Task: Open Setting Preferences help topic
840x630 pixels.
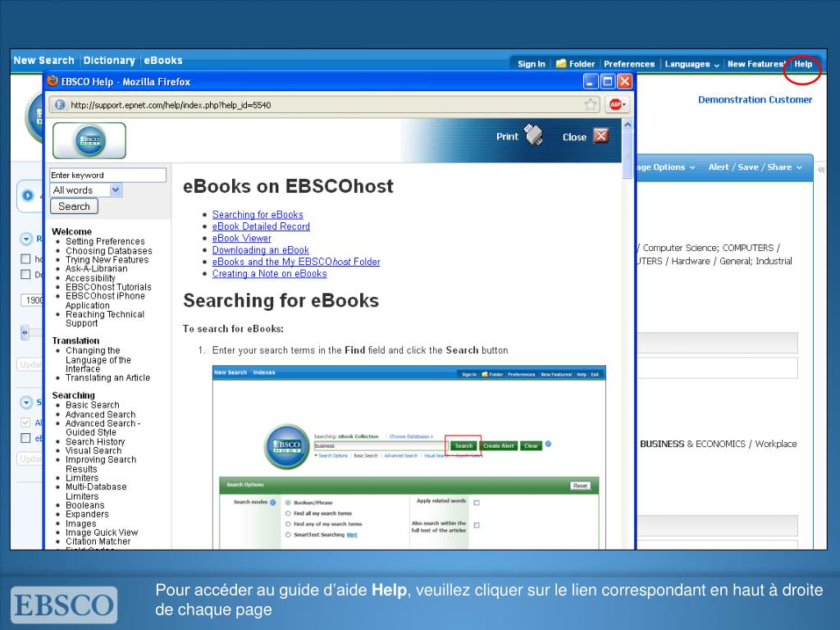Action: (x=105, y=242)
